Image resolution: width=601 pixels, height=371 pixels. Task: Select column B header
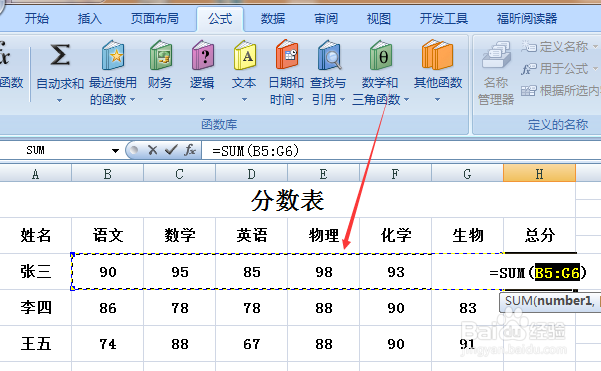tap(108, 174)
